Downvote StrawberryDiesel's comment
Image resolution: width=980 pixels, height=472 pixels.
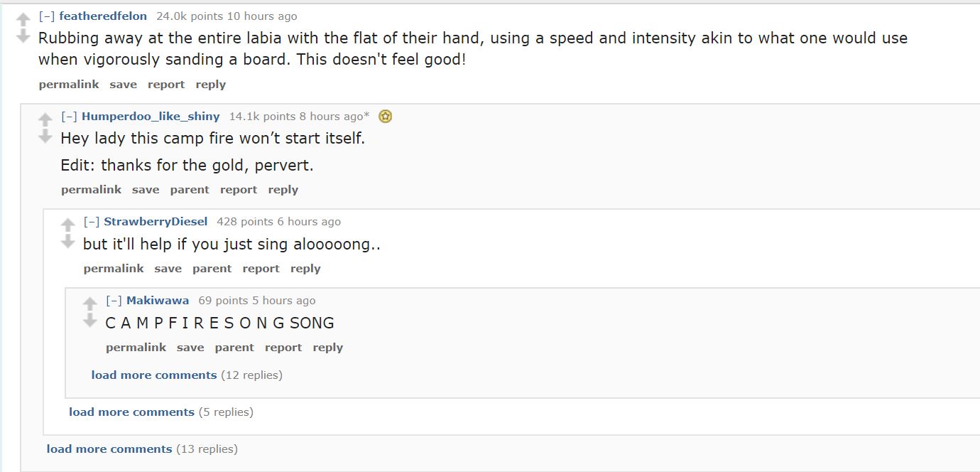[68, 242]
